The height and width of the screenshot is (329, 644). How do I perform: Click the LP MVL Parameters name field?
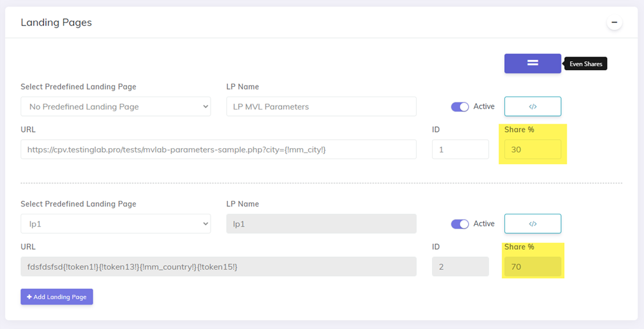(321, 106)
